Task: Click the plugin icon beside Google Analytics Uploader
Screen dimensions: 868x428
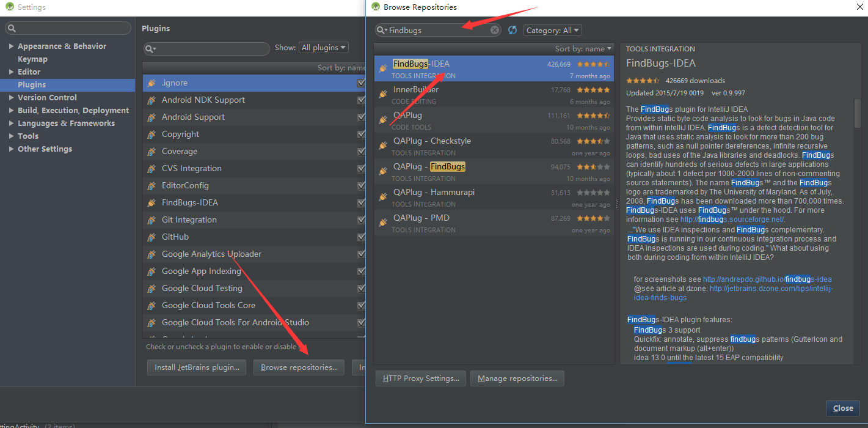Action: click(151, 254)
